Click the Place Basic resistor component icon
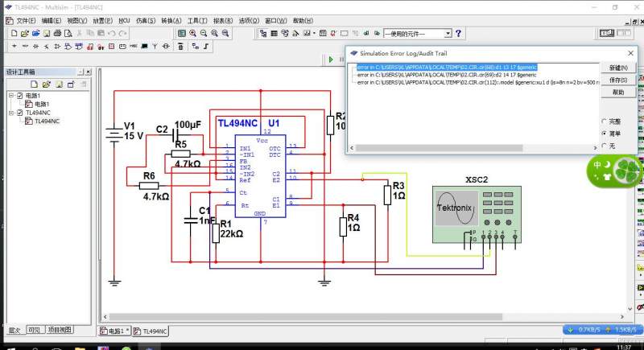Image resolution: width=644 pixels, height=350 pixels. pyautogui.click(x=25, y=47)
